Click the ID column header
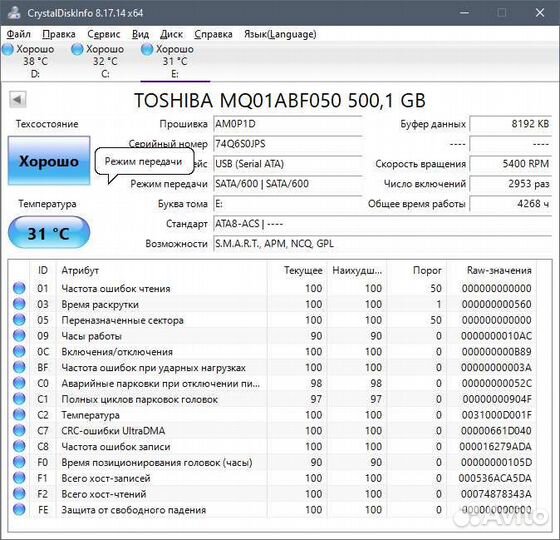Screen dimensions: 560x540 pyautogui.click(x=42, y=270)
